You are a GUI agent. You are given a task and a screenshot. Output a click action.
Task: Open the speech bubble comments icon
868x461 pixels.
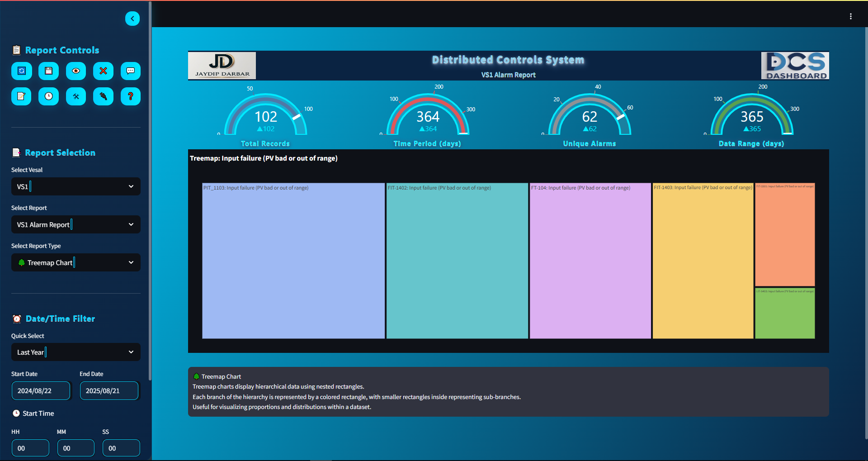pyautogui.click(x=130, y=71)
